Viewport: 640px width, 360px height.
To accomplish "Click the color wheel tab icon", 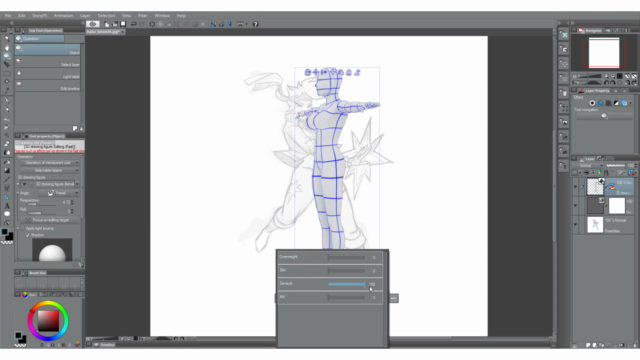I will (24, 294).
